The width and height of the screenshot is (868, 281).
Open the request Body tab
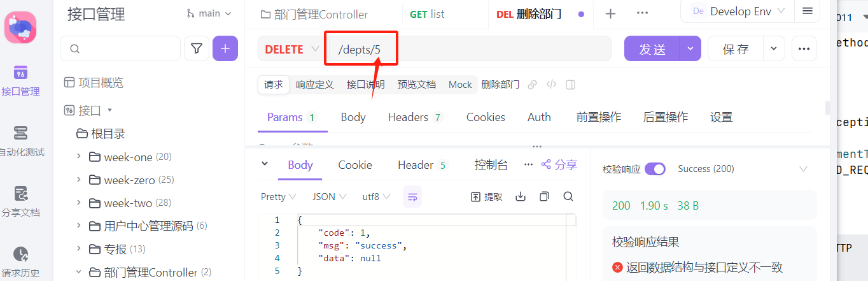[x=353, y=117]
